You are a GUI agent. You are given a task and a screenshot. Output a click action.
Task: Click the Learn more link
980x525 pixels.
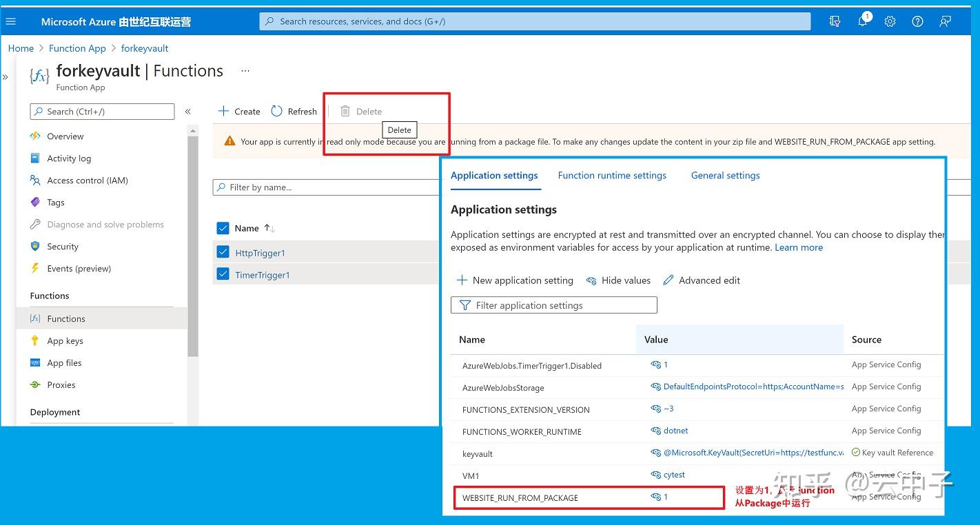pyautogui.click(x=799, y=247)
